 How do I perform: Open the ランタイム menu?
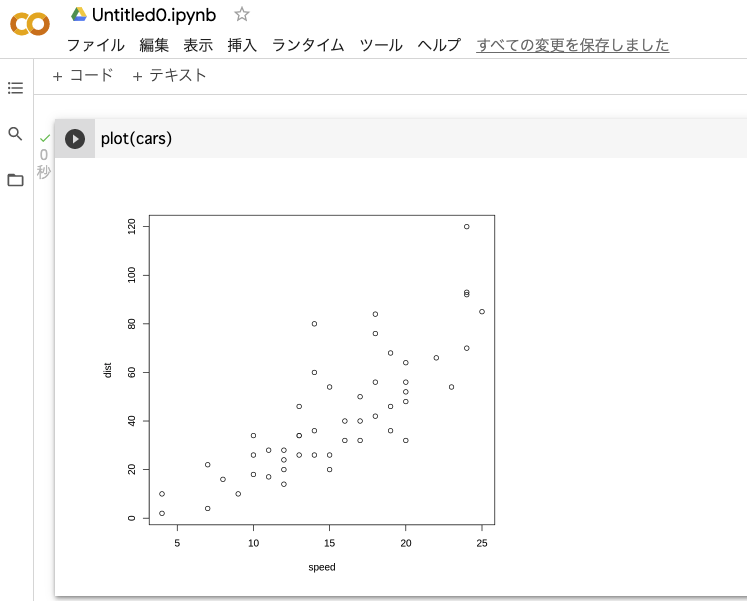308,45
